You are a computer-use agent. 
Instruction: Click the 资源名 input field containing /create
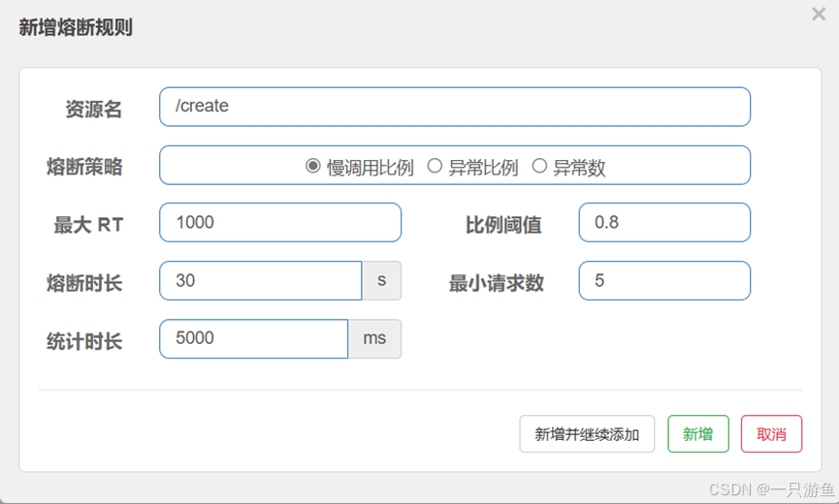tap(455, 107)
